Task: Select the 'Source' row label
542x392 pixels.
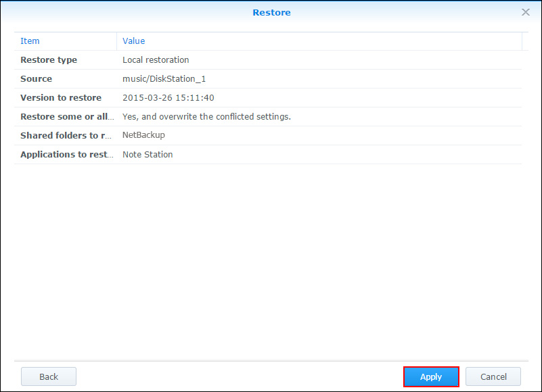Action: pyautogui.click(x=37, y=79)
